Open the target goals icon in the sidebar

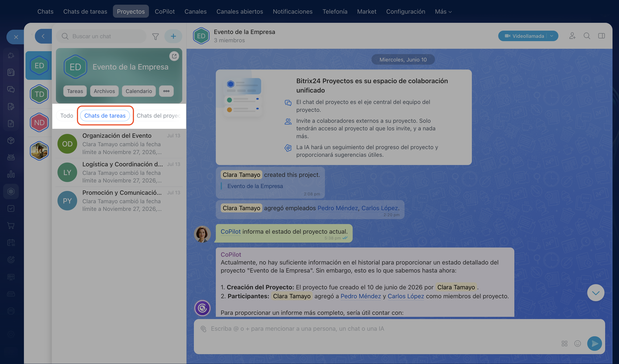click(11, 260)
